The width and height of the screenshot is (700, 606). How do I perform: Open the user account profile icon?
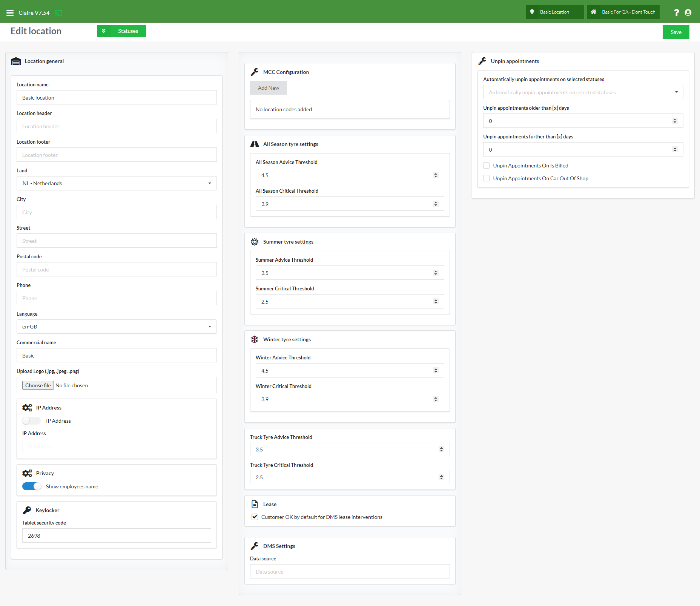point(688,12)
